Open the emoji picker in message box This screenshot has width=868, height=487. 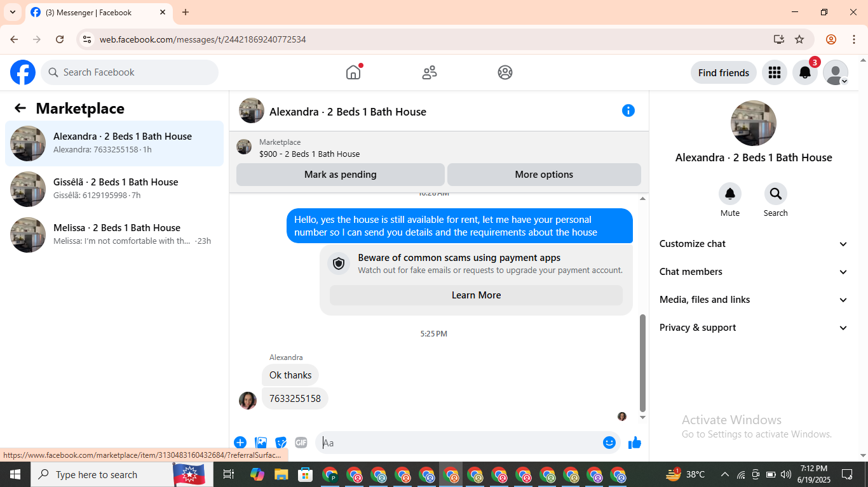click(x=609, y=443)
